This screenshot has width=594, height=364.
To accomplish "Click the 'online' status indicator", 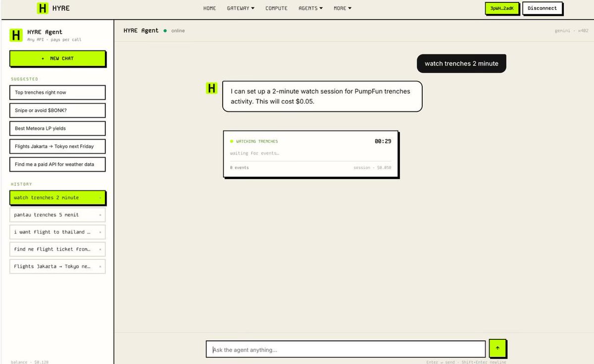I will 174,31.
